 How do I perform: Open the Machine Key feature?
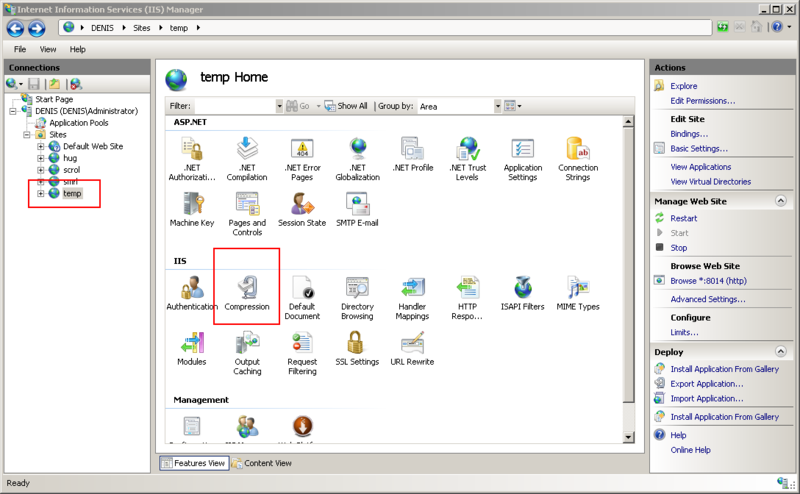click(x=192, y=209)
